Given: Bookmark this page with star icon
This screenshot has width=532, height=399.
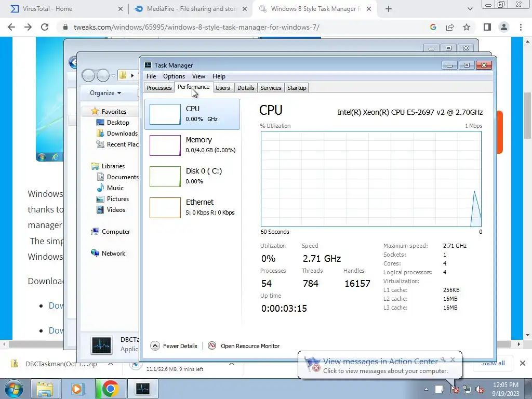Looking at the screenshot, I should click(467, 27).
